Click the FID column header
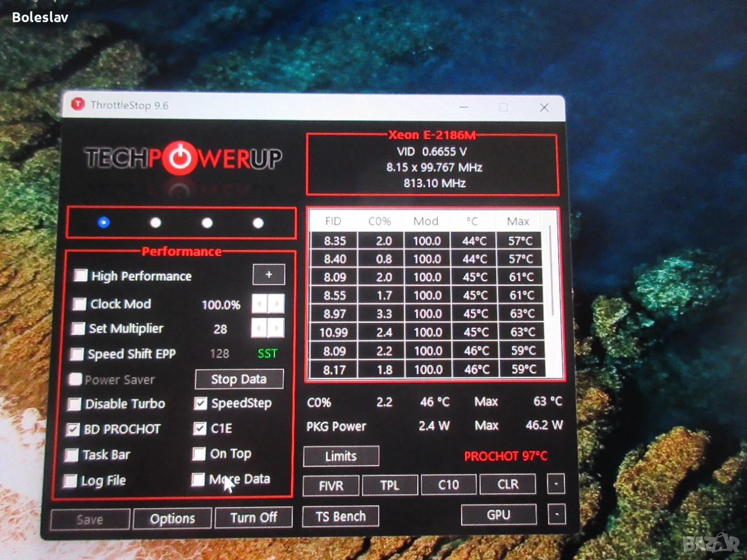 click(x=333, y=221)
